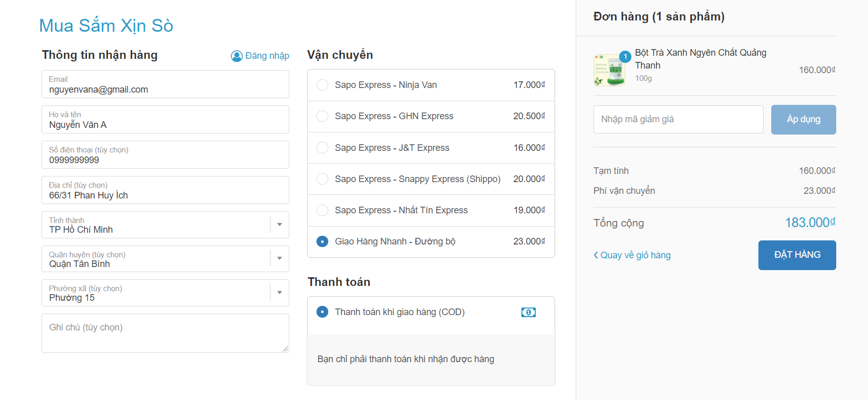Screen dimensions: 868x400
Task: Click the Số điện thoại input field
Action: pos(165,155)
